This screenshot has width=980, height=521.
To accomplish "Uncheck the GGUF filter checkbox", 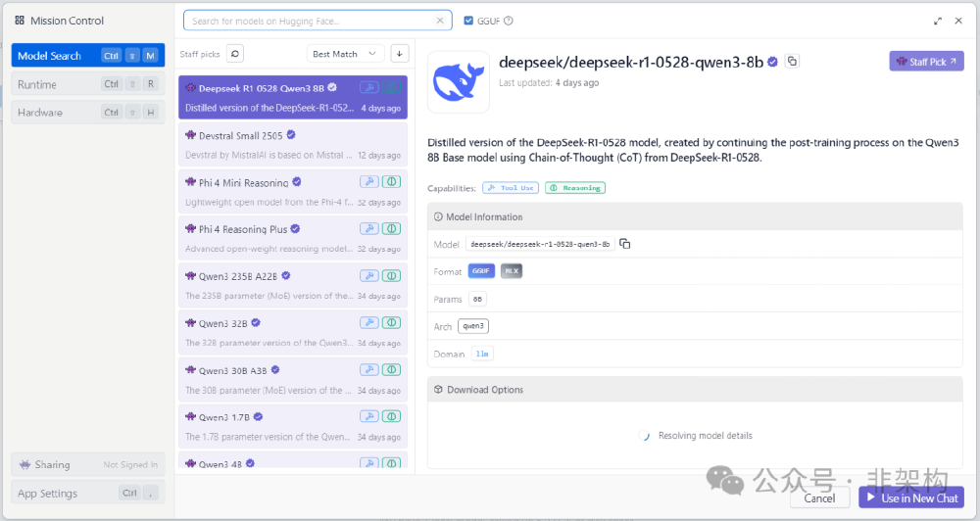I will (x=468, y=21).
